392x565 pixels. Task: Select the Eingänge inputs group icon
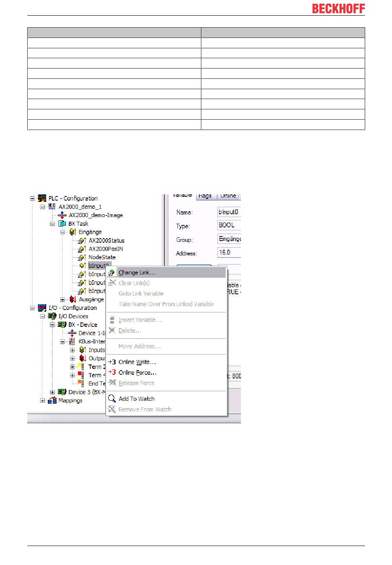pyautogui.click(x=72, y=232)
